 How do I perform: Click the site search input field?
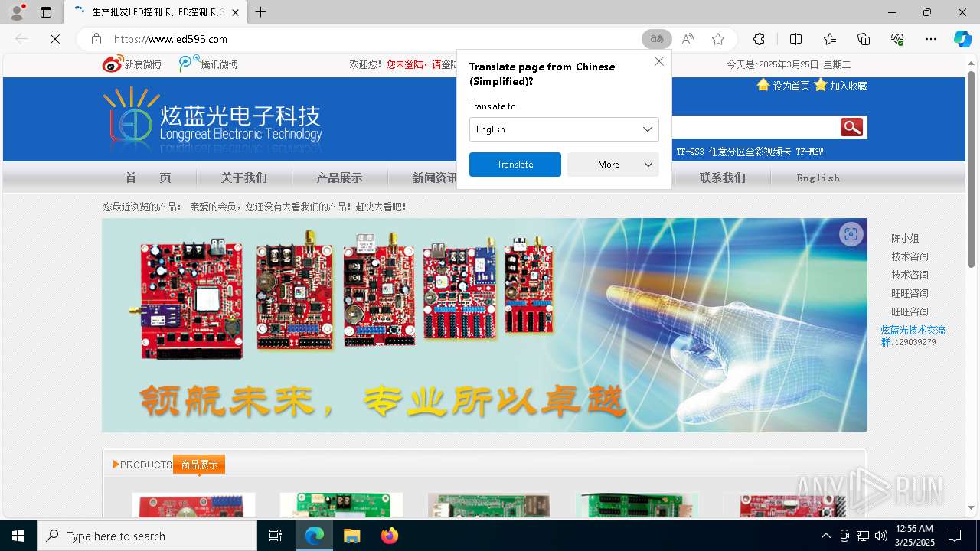(x=754, y=127)
